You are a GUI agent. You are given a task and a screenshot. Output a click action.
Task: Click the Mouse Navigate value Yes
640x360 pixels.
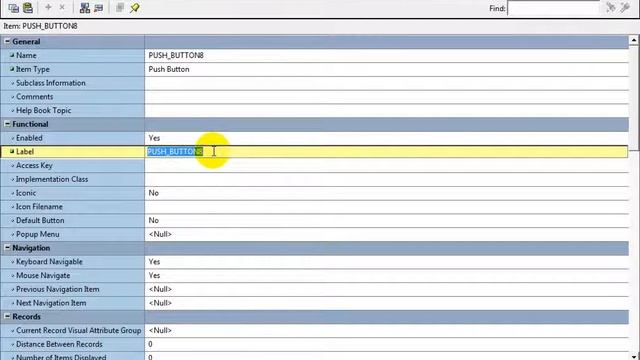pyautogui.click(x=154, y=276)
